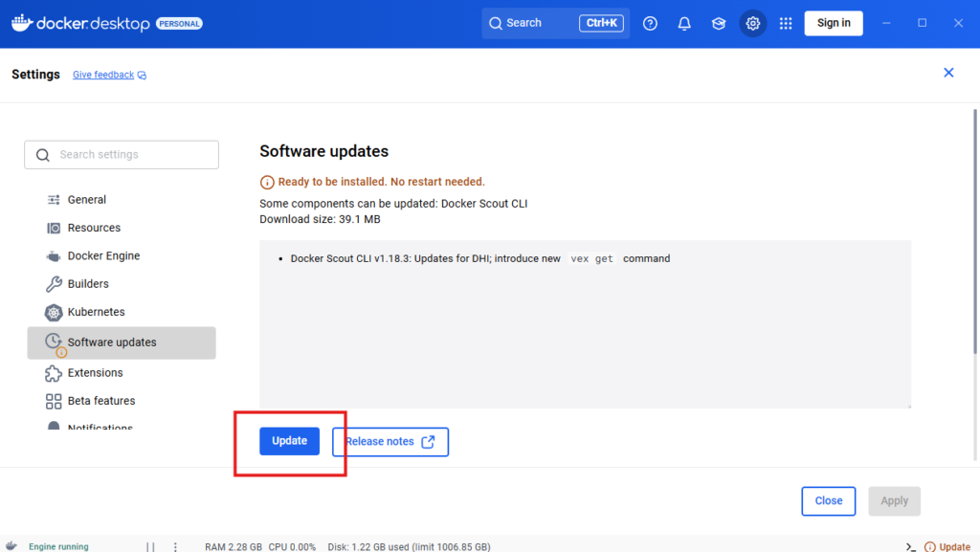Click the magnifier icon in the header search
The width and height of the screenshot is (980, 552).
(496, 23)
